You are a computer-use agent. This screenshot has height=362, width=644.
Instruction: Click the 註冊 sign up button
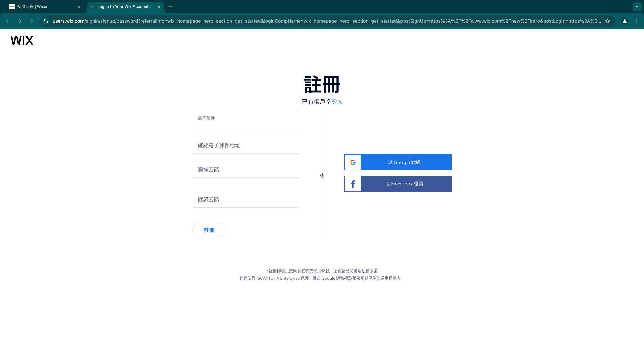click(209, 230)
